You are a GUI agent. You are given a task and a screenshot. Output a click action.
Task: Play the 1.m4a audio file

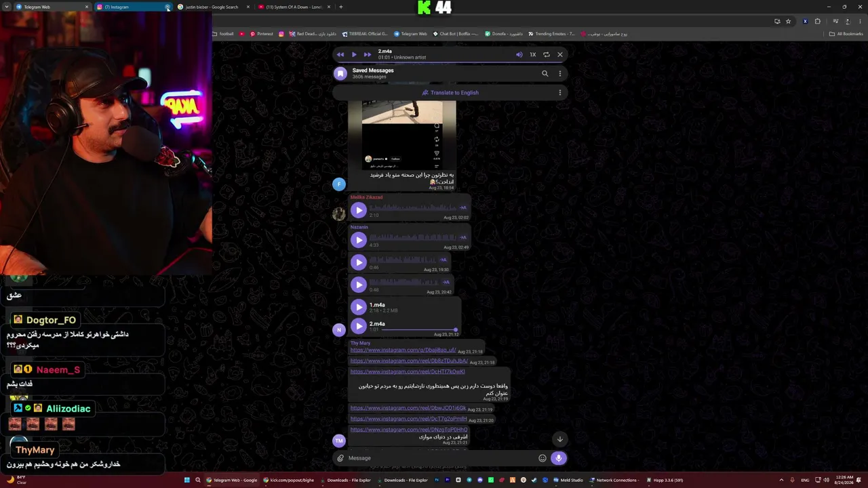tap(359, 307)
